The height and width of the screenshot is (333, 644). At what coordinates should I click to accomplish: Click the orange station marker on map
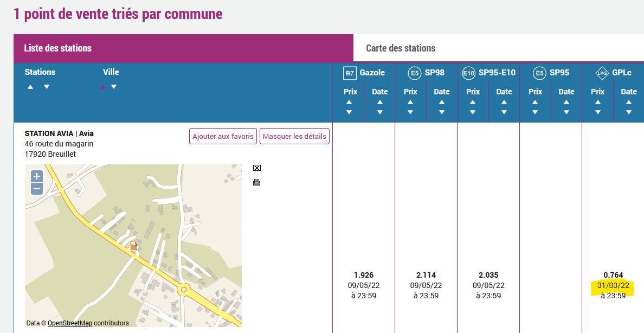click(x=133, y=246)
